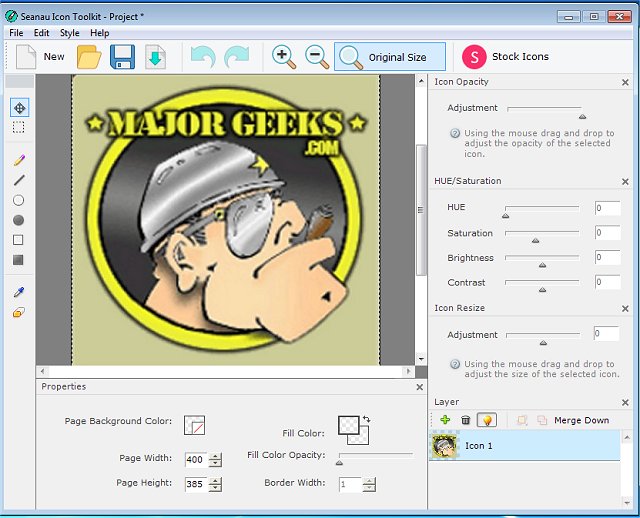640x518 pixels.
Task: Select the Move tool
Action: [x=19, y=108]
